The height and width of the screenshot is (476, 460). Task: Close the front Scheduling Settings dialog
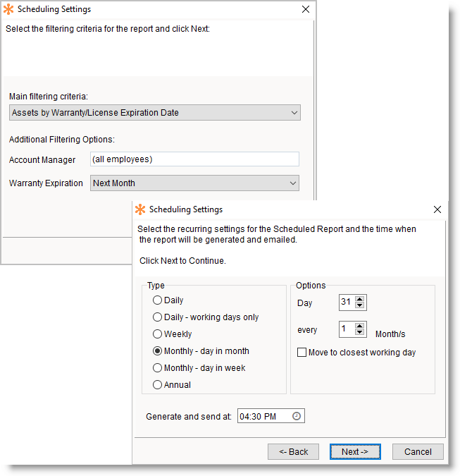click(x=437, y=209)
